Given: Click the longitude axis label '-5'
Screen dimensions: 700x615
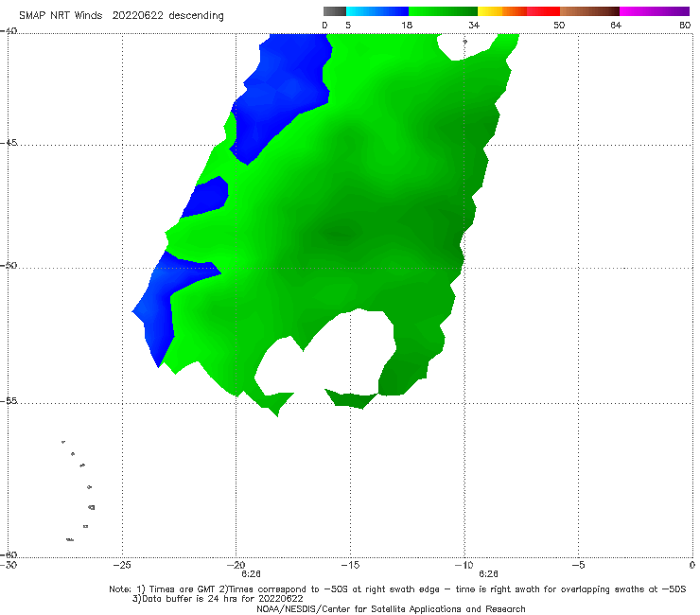Looking at the screenshot, I should coord(578,565).
